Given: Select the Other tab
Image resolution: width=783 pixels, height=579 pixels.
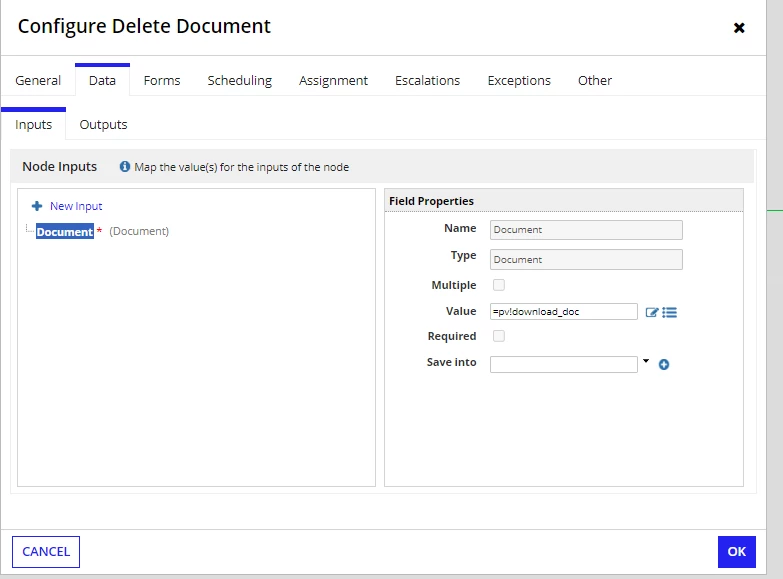Looking at the screenshot, I should [595, 80].
